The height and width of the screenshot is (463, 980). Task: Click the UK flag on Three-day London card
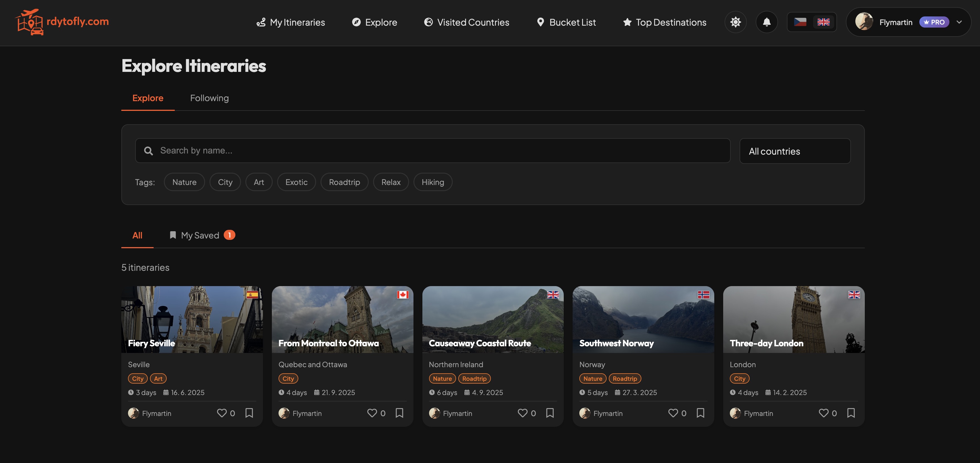click(854, 295)
